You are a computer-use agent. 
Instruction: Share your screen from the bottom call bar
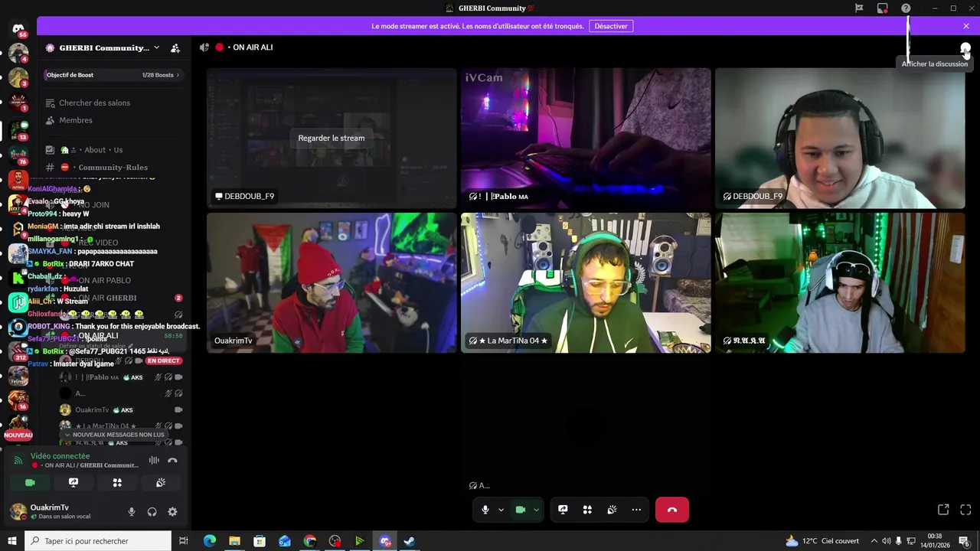(563, 510)
